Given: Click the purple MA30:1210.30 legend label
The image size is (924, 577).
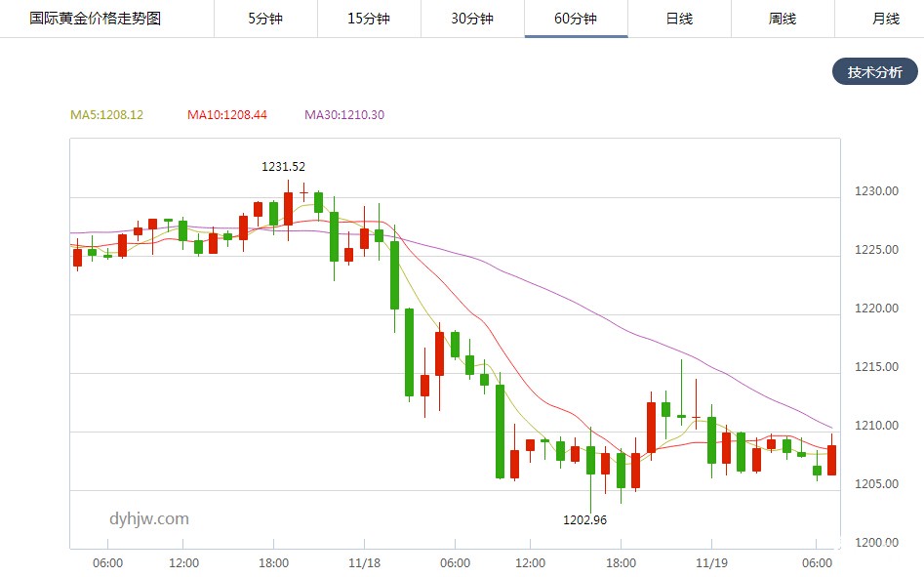Looking at the screenshot, I should 344,115.
